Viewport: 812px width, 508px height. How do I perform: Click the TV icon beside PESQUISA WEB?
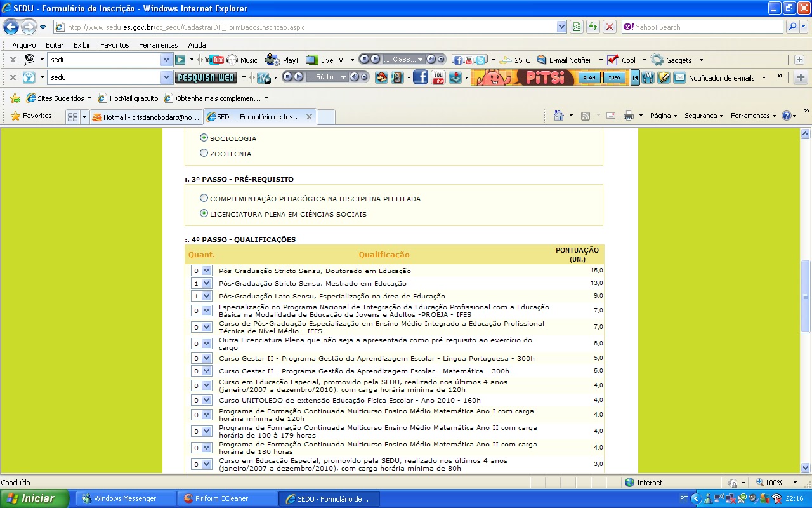[x=263, y=77]
